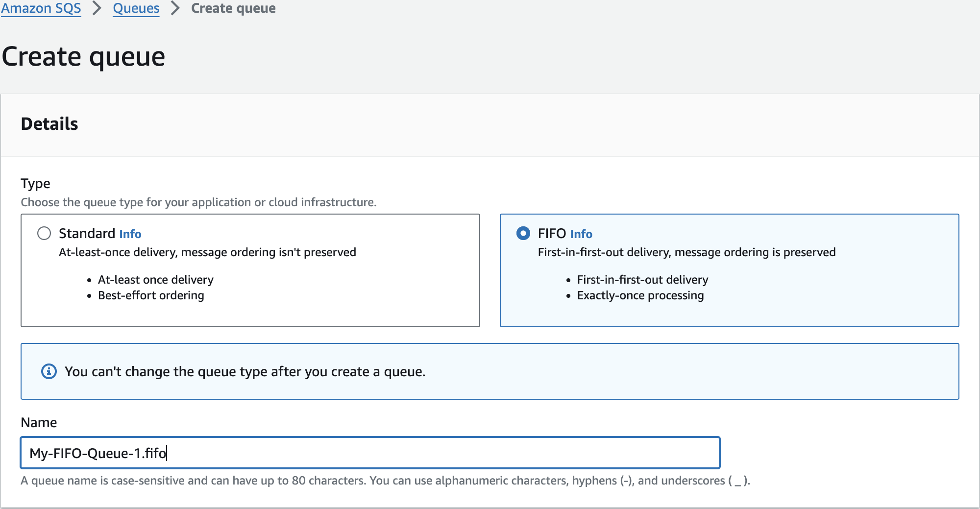
Task: Open the Info link beside FIFO
Action: tap(581, 234)
